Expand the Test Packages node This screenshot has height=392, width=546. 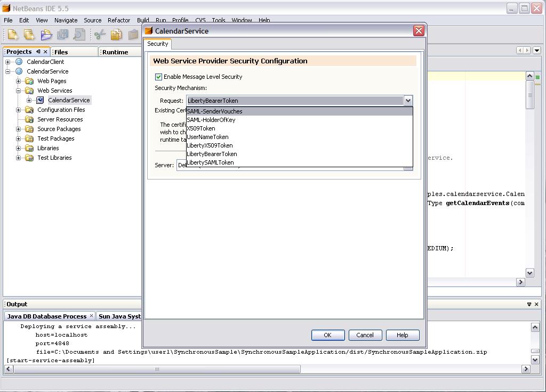click(19, 138)
